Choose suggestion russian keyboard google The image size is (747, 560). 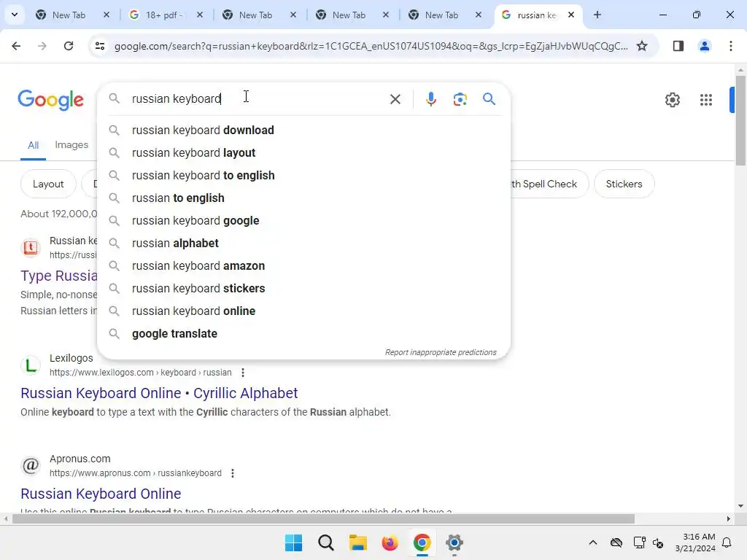tap(303, 220)
